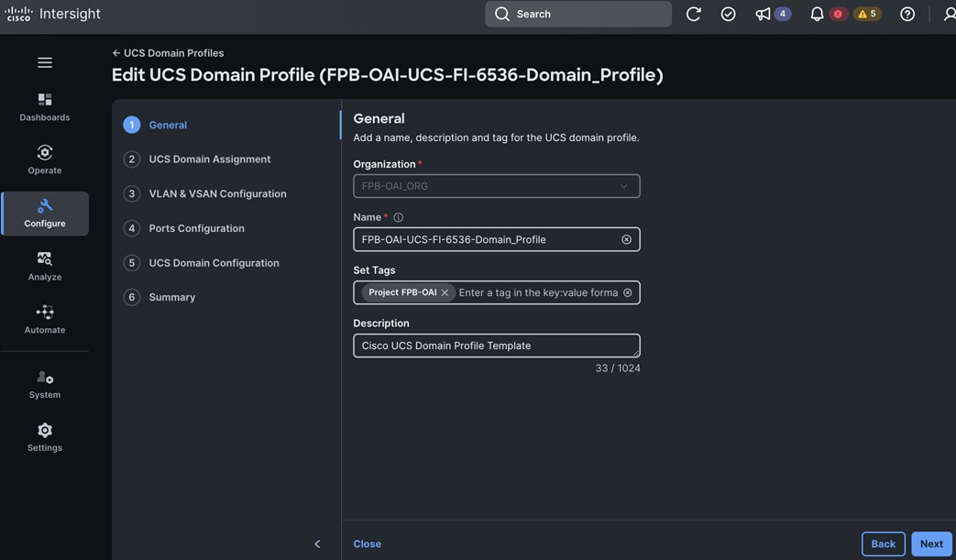Viewport: 956px width, 560px height.
Task: Go to step 2 UCS Domain Assignment
Action: (x=197, y=159)
